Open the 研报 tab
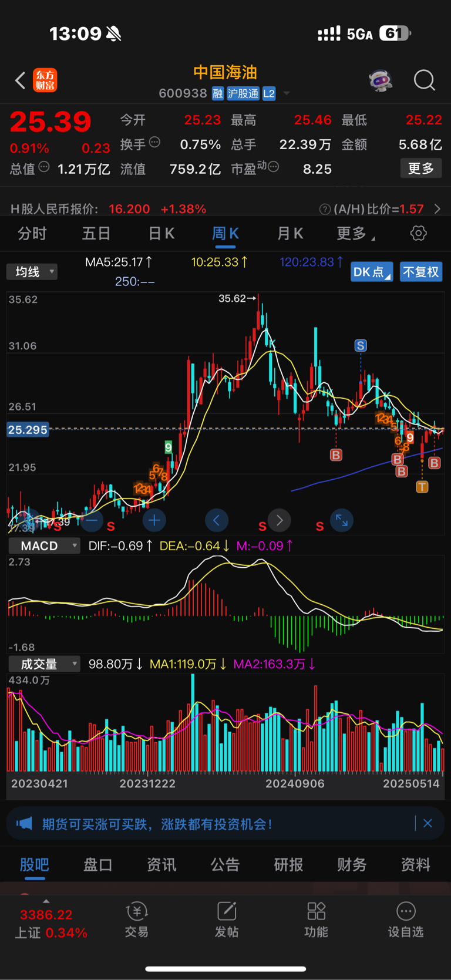Viewport: 451px width, 980px height. [x=288, y=864]
